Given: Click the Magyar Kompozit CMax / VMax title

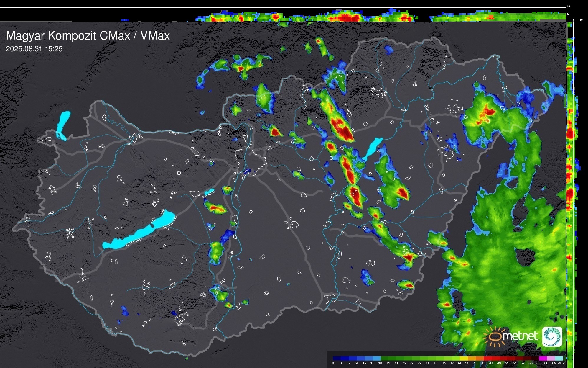Looking at the screenshot, I should coord(88,36).
